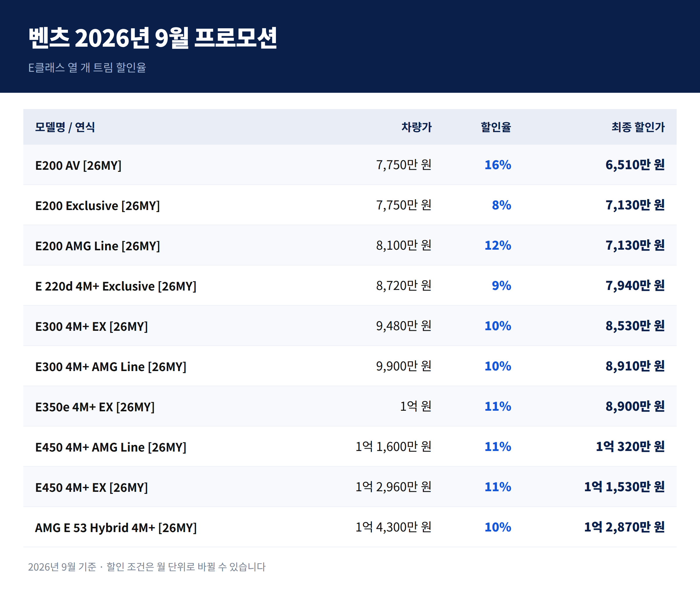The height and width of the screenshot is (591, 700).
Task: Select the 모델명 / 연식 column header
Action: (x=65, y=127)
